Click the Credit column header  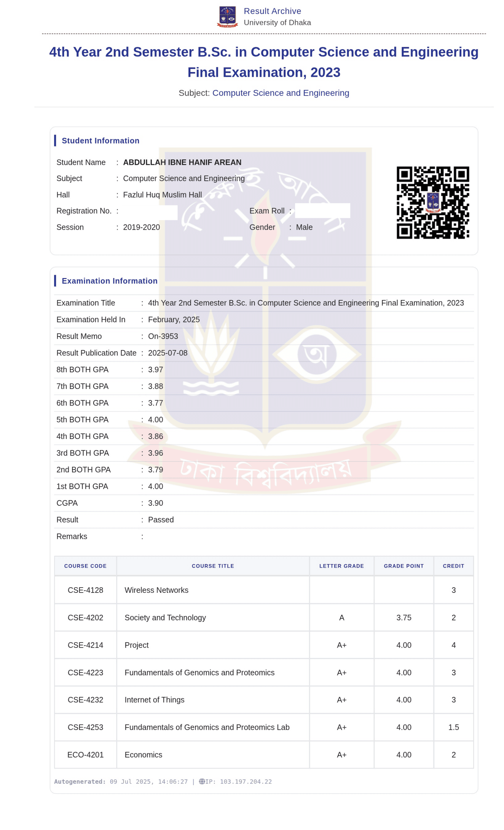coord(453,566)
